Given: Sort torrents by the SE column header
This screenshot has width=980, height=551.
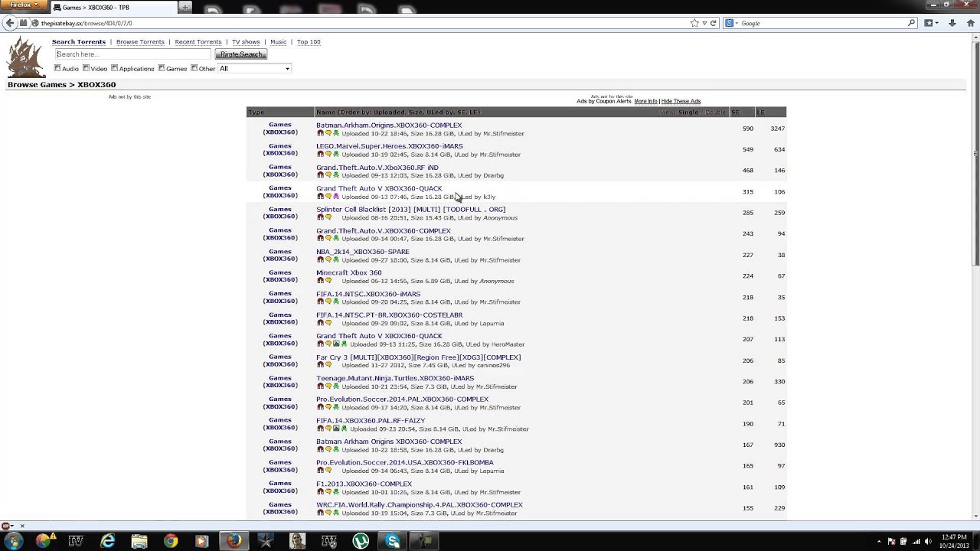Looking at the screenshot, I should [735, 112].
